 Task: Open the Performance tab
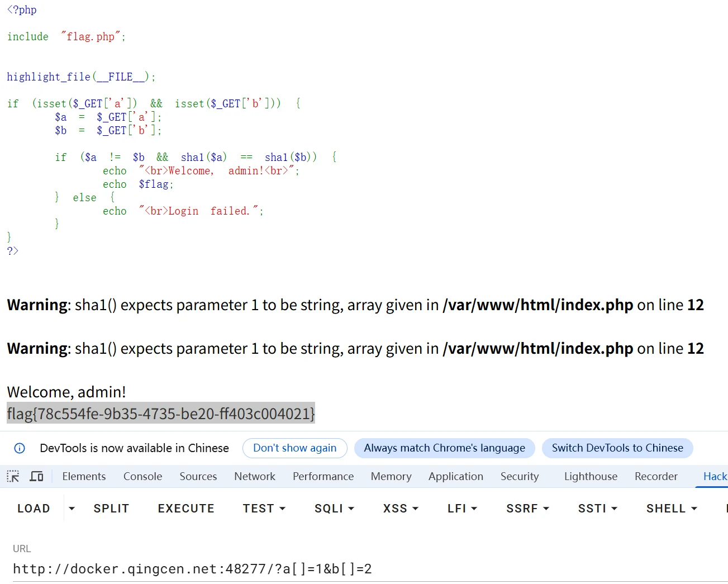(323, 477)
